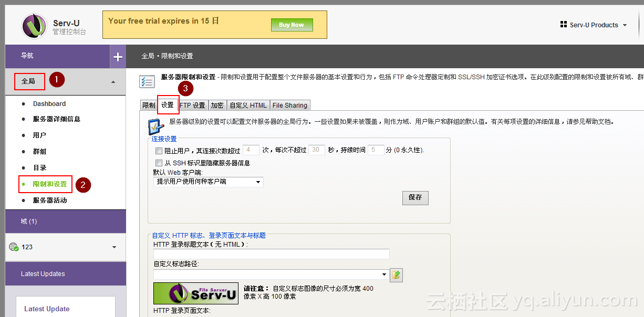Open the Serv-U Products grid icon
This screenshot has width=644, height=317.
pyautogui.click(x=565, y=25)
